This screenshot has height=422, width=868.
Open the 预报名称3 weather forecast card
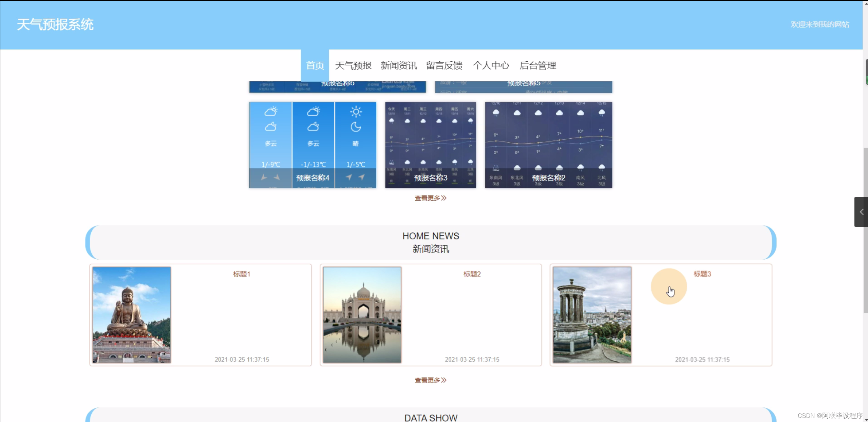point(430,145)
